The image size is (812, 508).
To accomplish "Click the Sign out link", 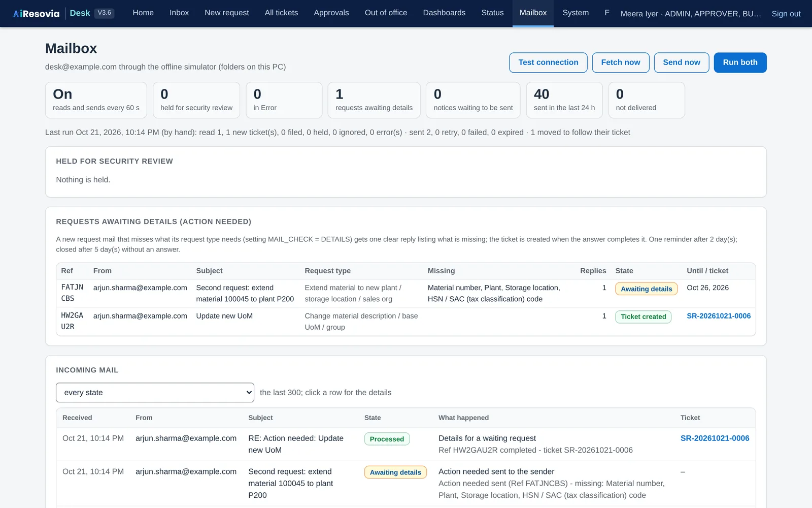I will (786, 14).
